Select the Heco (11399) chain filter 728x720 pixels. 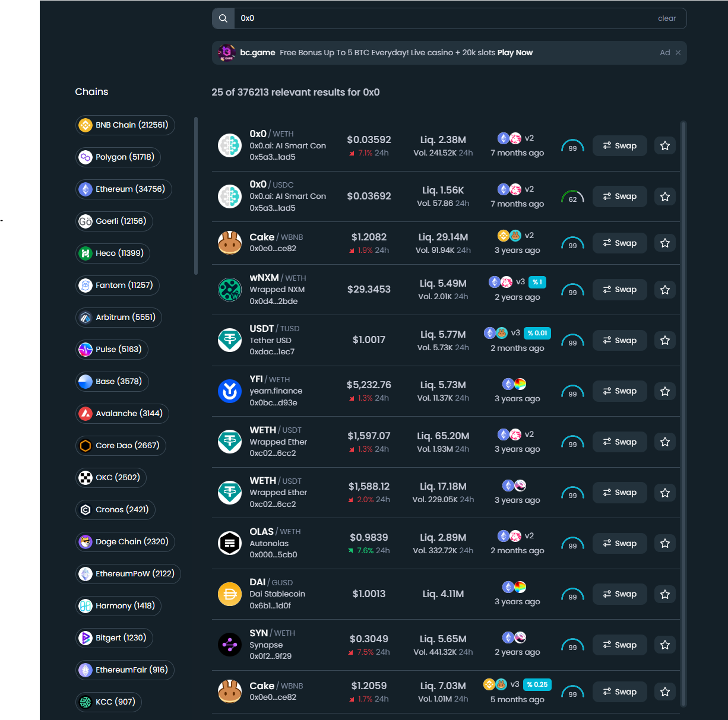pyautogui.click(x=113, y=253)
